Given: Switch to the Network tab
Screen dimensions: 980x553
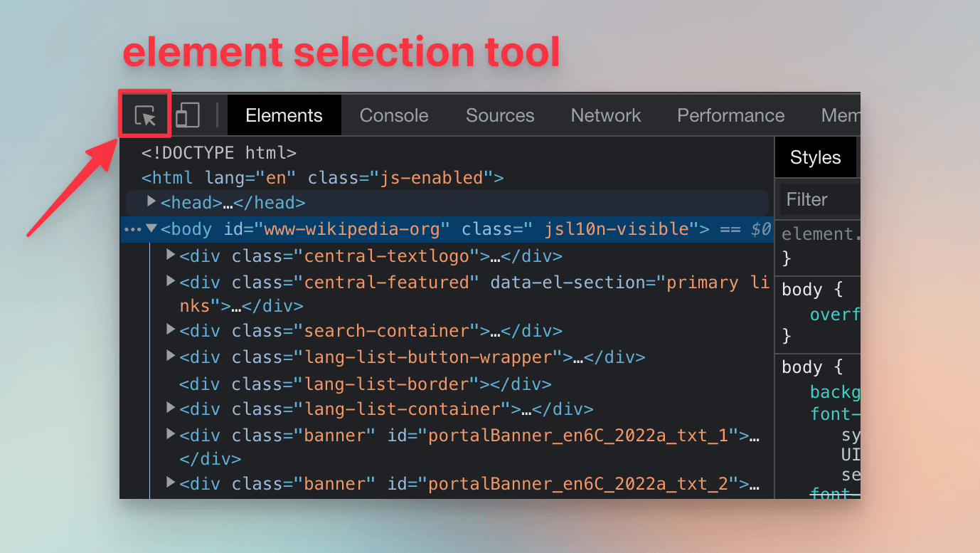Looking at the screenshot, I should 605,115.
